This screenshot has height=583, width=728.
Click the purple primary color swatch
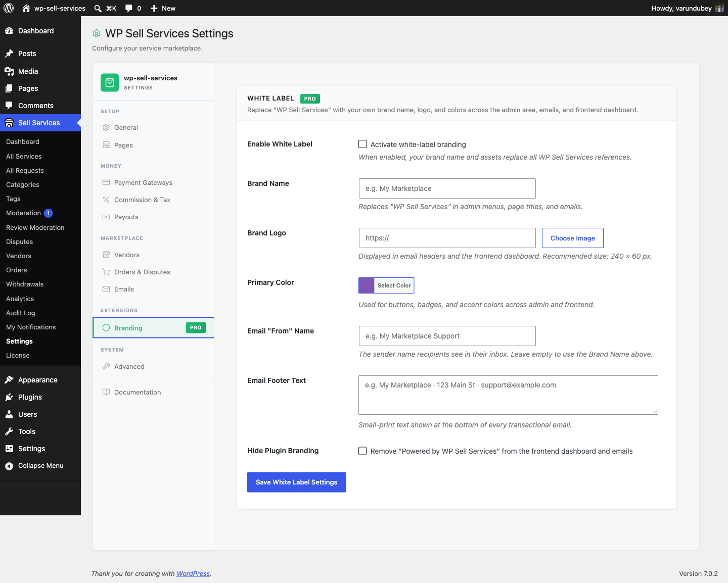[x=366, y=285]
